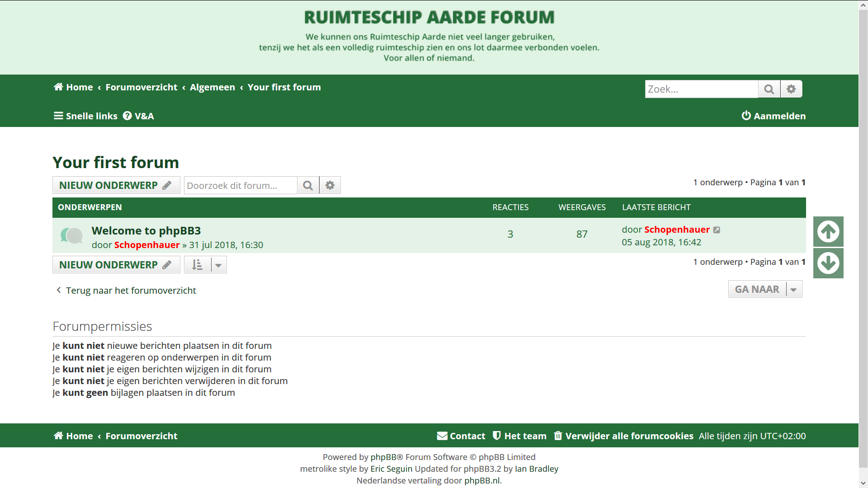Click the views count 87
The image size is (868, 488).
coord(582,234)
